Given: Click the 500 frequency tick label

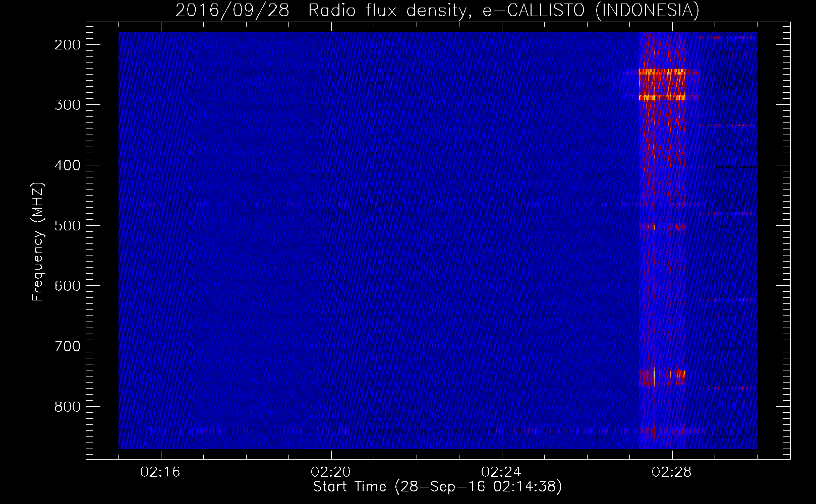Looking at the screenshot, I should pos(67,225).
